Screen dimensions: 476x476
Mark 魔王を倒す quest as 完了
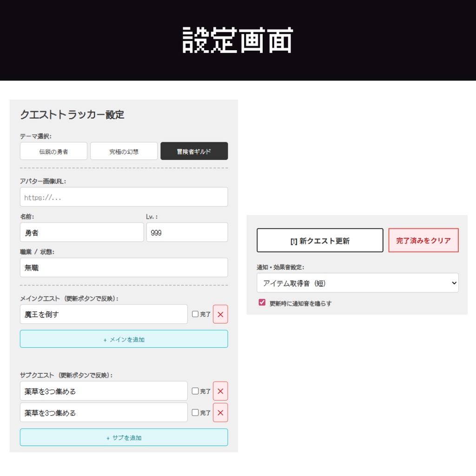click(195, 314)
